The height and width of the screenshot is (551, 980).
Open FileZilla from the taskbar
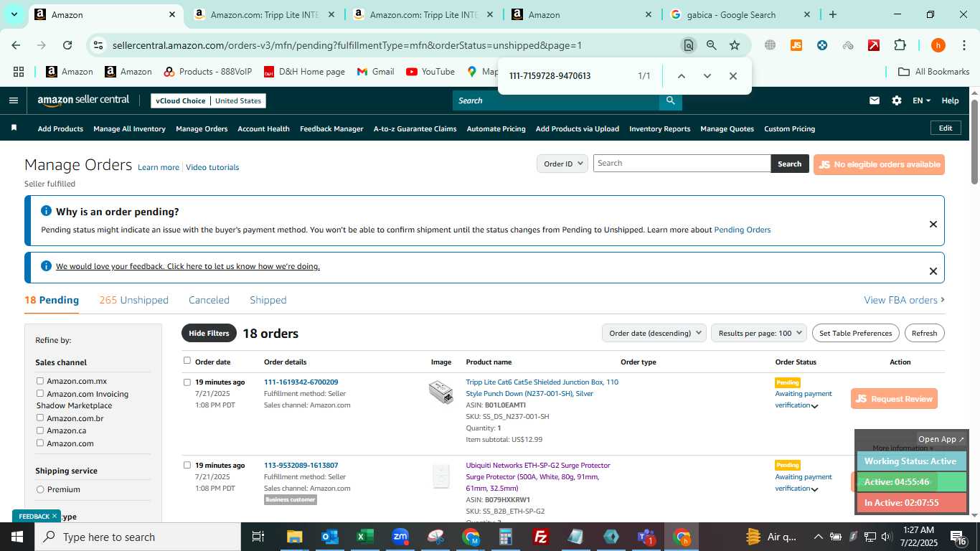[x=541, y=537]
